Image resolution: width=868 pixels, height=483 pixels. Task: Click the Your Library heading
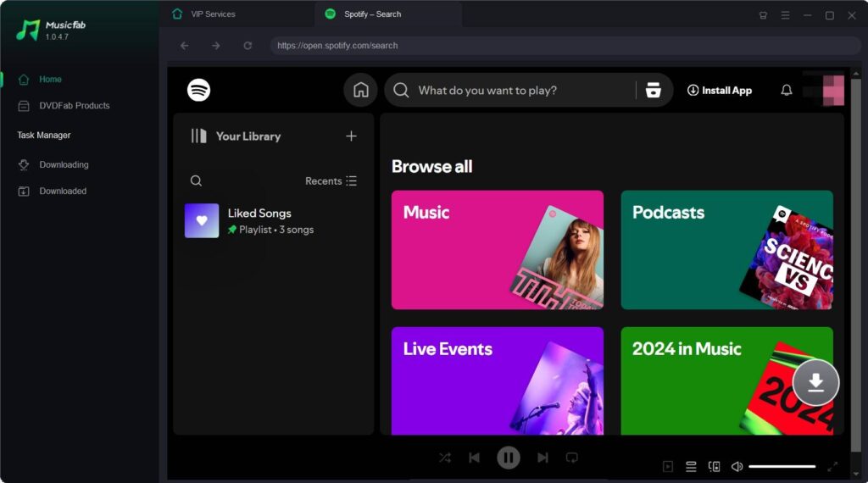click(x=248, y=136)
